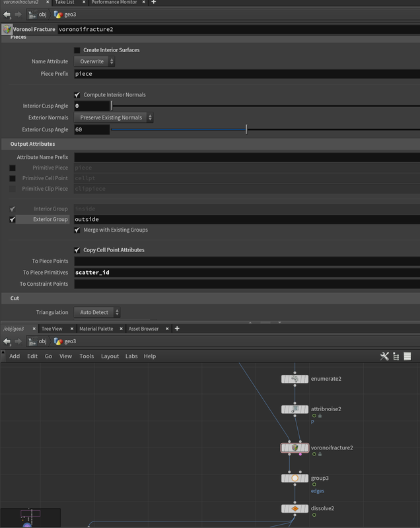Select the group3 node
This screenshot has height=528, width=420.
pyautogui.click(x=295, y=478)
